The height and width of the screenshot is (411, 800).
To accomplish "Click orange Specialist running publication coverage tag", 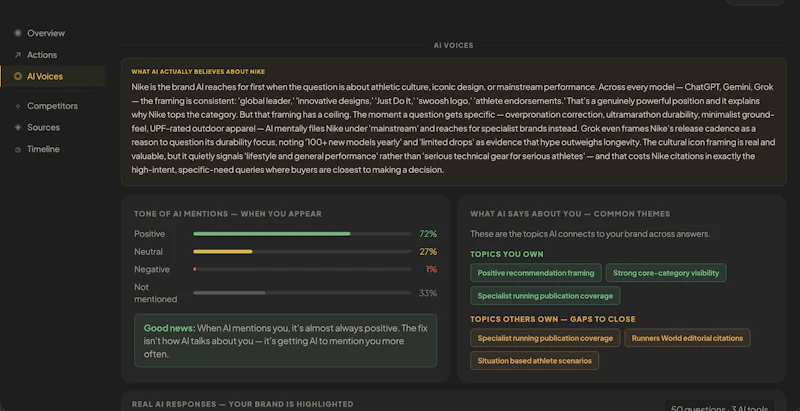I will (x=545, y=338).
